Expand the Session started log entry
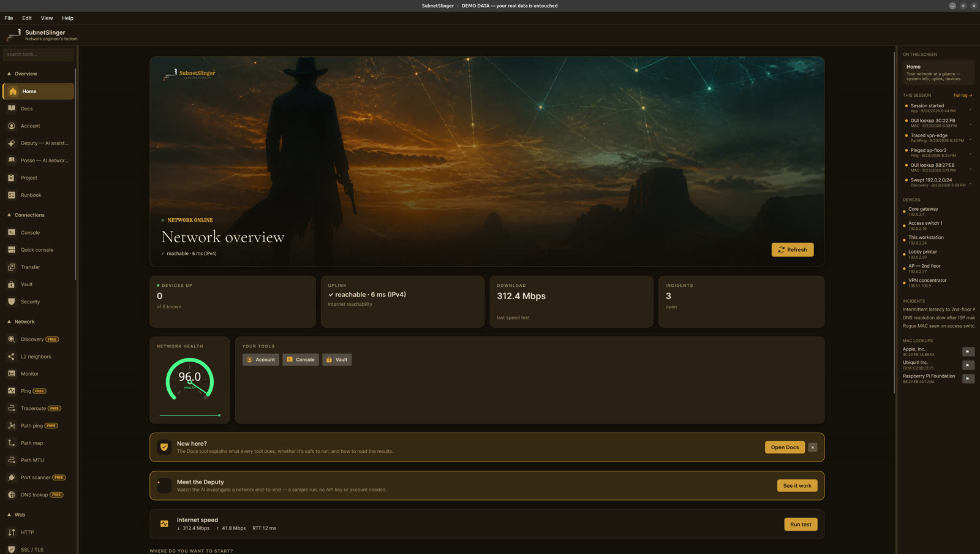The width and height of the screenshot is (980, 554). 970,108
